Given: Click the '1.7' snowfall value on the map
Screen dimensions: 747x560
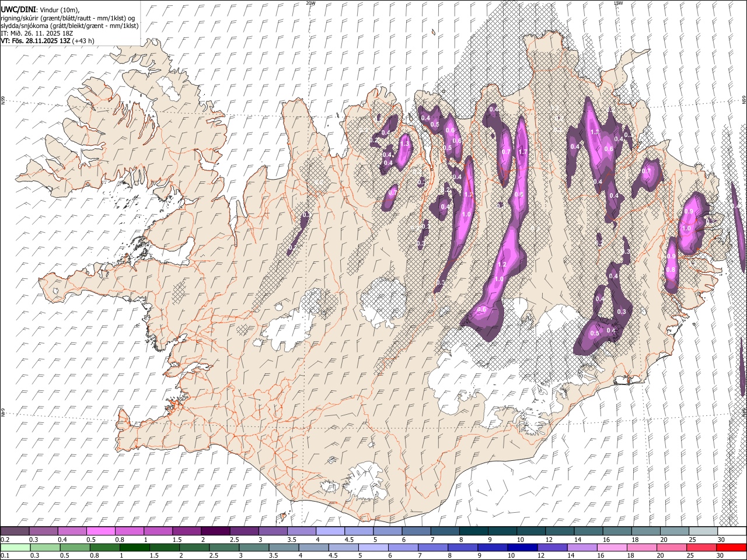Looking at the screenshot, I should coord(523,152).
